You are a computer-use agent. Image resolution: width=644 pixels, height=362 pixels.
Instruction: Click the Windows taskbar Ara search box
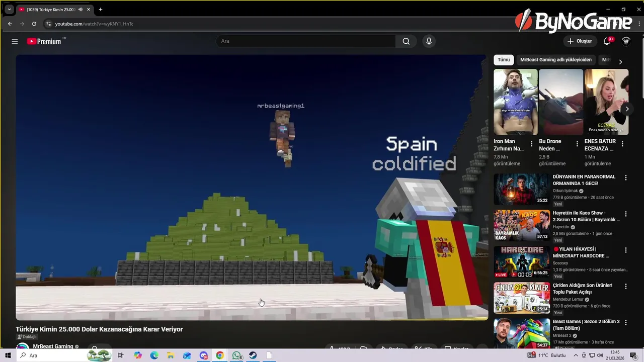point(64,355)
